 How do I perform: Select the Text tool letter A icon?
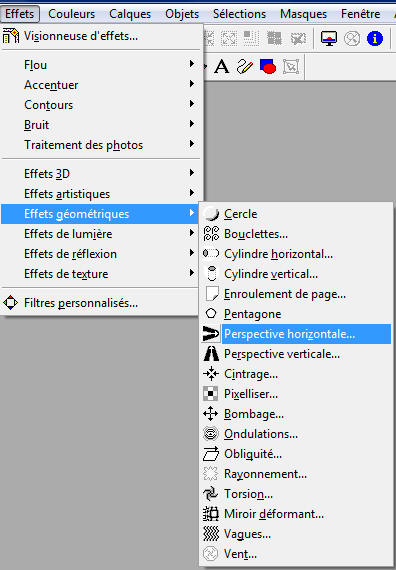click(x=221, y=67)
